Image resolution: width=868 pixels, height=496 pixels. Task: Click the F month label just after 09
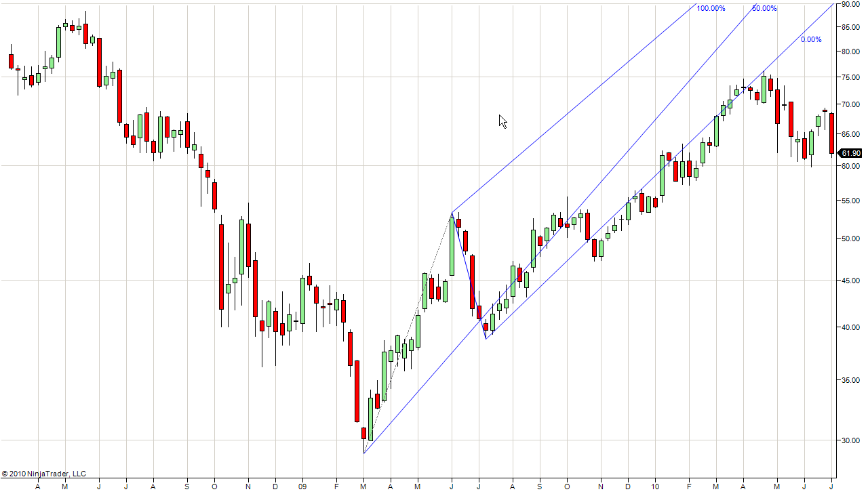336,486
